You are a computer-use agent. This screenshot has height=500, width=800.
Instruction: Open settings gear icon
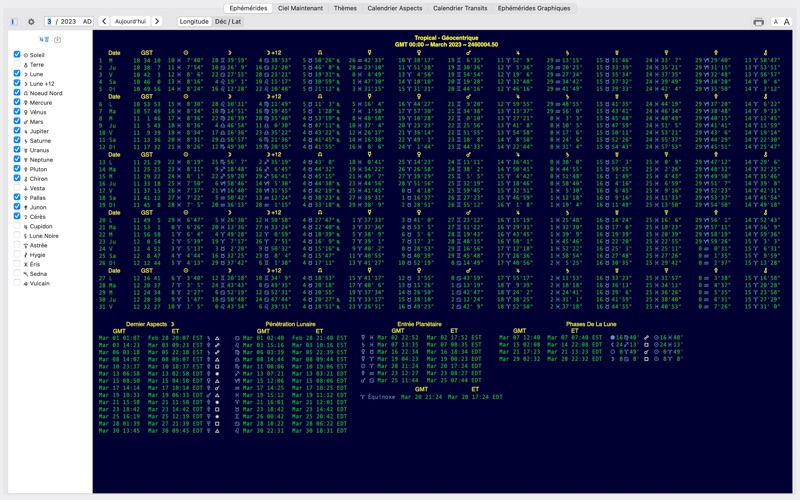click(x=31, y=21)
